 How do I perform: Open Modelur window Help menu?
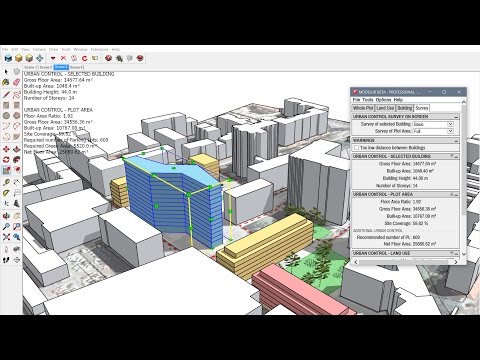click(398, 100)
